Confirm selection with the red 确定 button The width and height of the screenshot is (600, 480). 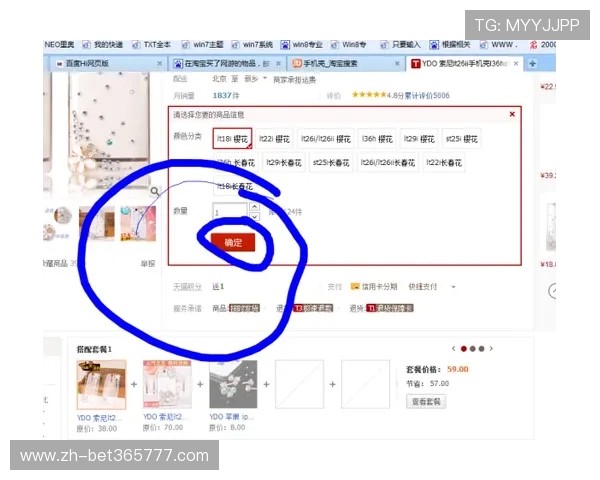pyautogui.click(x=233, y=242)
